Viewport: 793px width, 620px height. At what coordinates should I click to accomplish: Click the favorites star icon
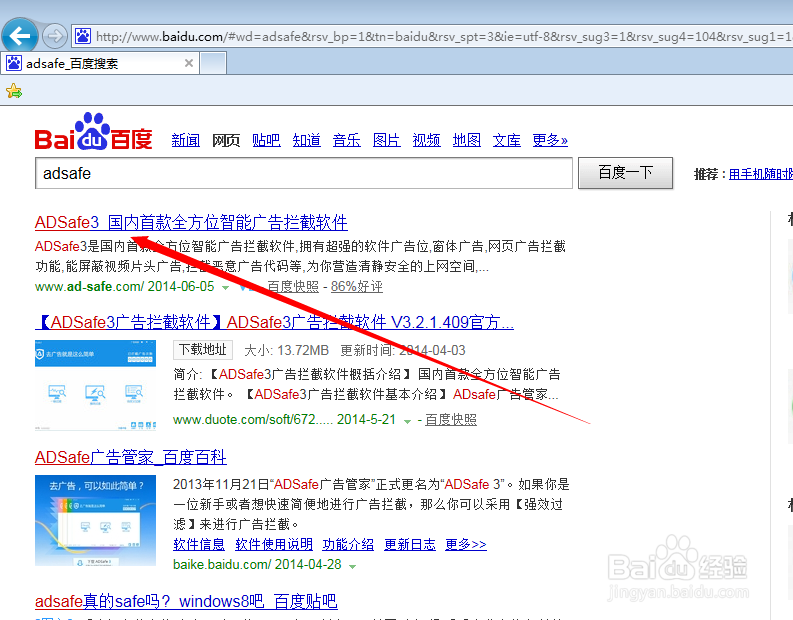pos(14,92)
